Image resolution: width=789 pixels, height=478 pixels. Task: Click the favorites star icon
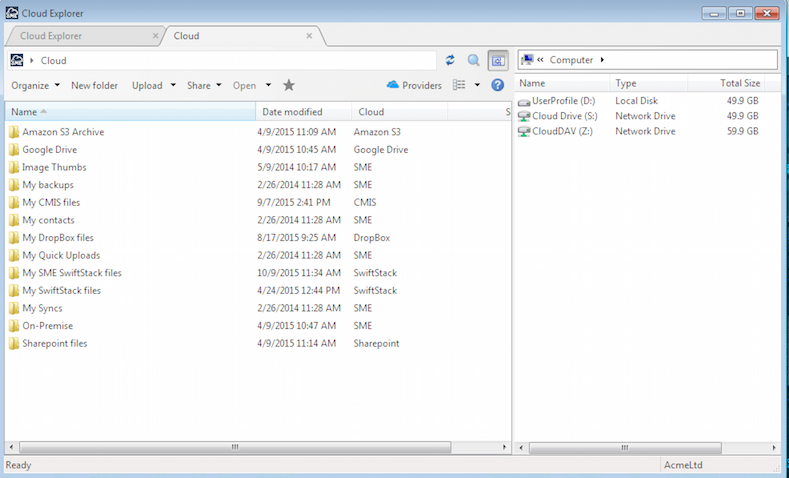click(x=289, y=86)
